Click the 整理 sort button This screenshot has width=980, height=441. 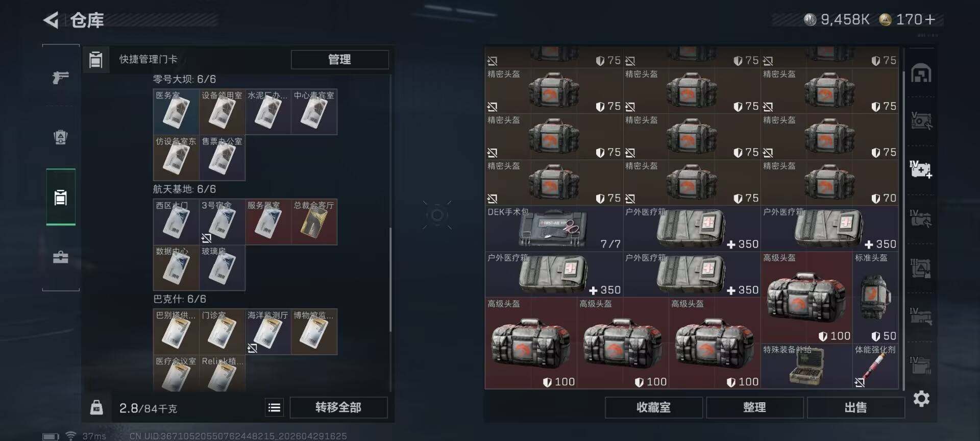coord(754,407)
